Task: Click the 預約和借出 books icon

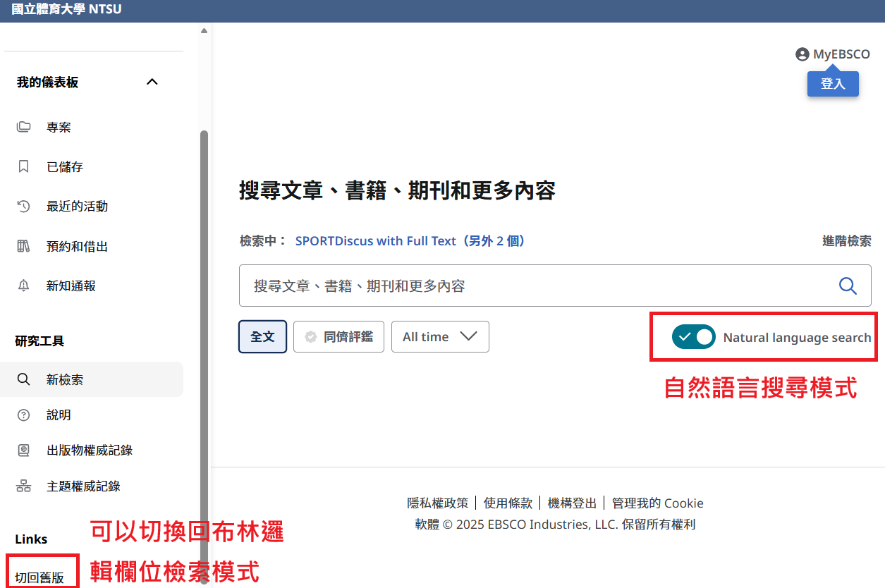Action: click(x=24, y=246)
